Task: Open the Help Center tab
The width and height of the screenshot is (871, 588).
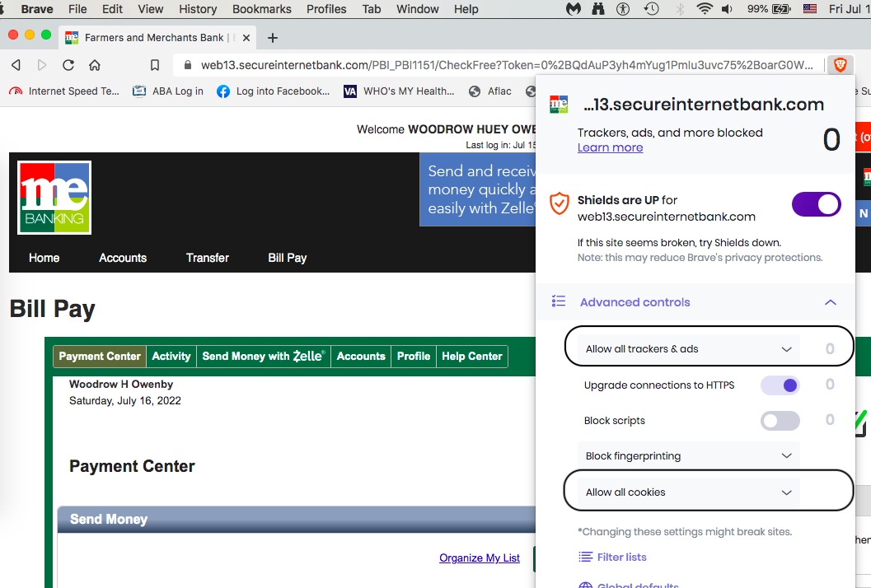Action: point(471,357)
